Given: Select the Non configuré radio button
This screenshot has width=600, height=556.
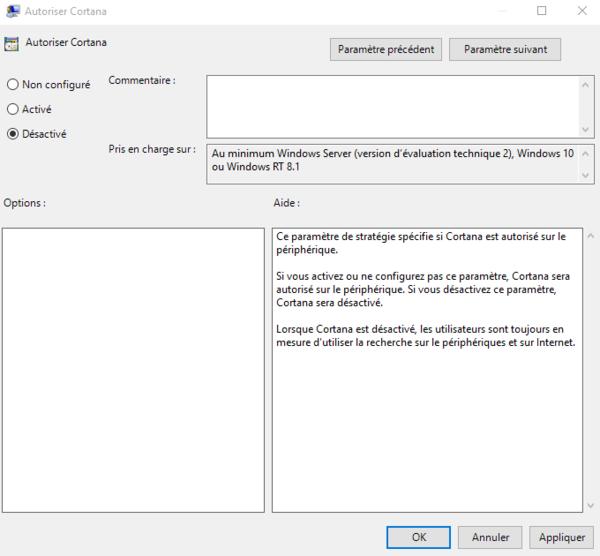Looking at the screenshot, I should click(13, 85).
